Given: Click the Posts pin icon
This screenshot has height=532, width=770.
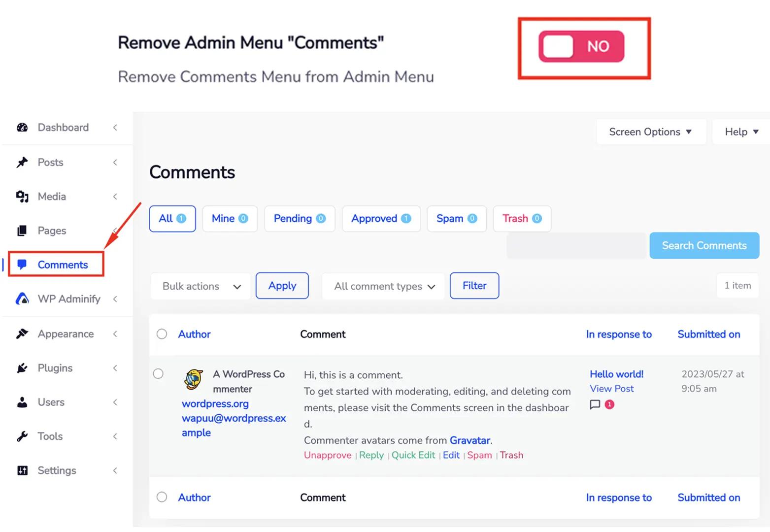Looking at the screenshot, I should click(22, 162).
